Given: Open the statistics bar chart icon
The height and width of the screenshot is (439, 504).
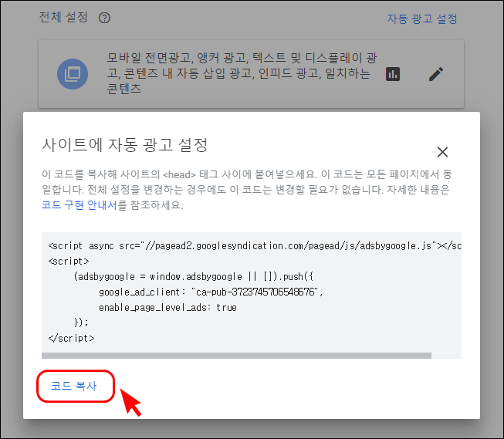Looking at the screenshot, I should [x=392, y=74].
